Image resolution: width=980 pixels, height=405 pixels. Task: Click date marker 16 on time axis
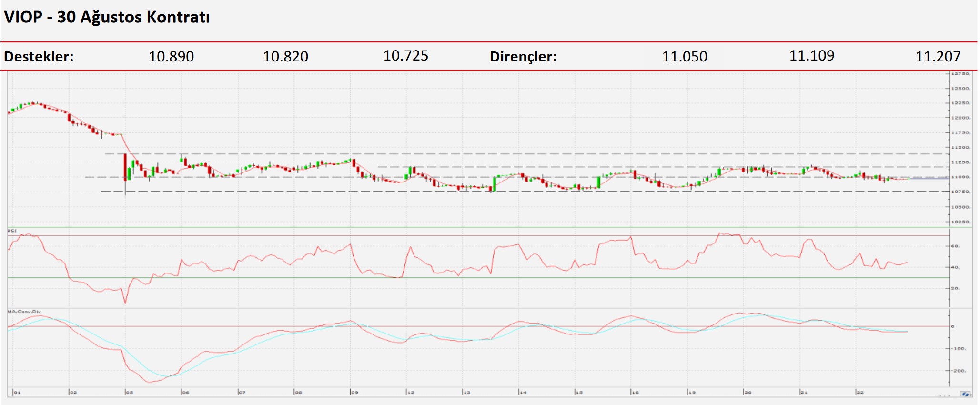point(636,393)
